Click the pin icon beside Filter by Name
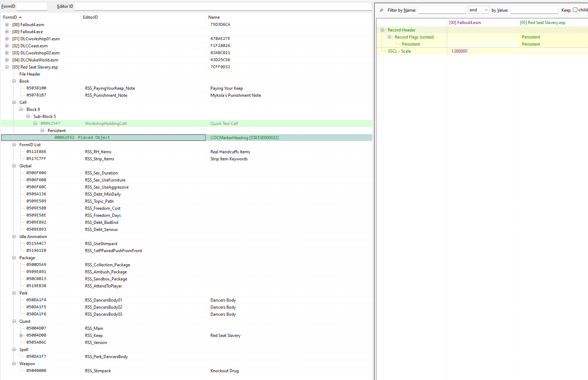Image resolution: width=588 pixels, height=380 pixels. coord(381,10)
